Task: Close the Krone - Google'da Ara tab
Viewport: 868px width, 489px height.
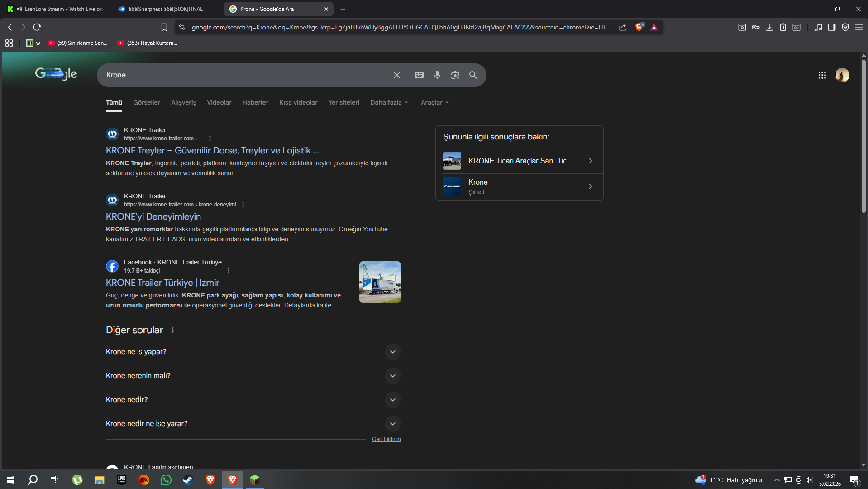Action: pyautogui.click(x=326, y=9)
